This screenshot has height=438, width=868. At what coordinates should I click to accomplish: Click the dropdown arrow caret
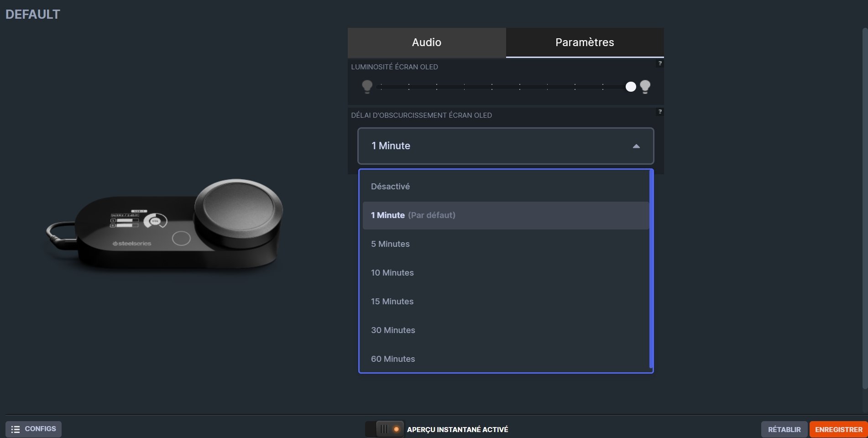coord(636,146)
